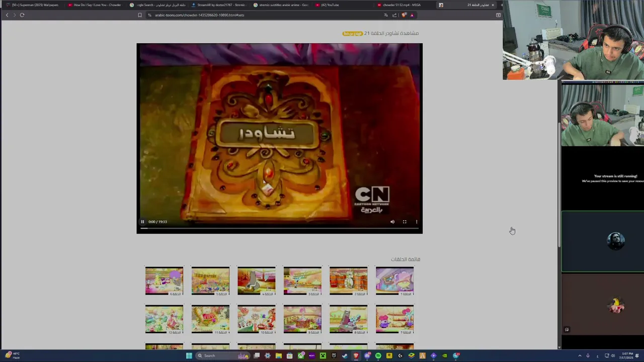Switch to the Google Search tab
Screen dimensions: 644x362
(157, 5)
